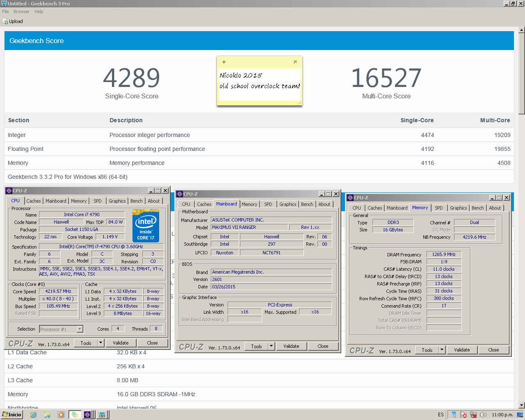This screenshot has height=420, width=525.
Task: Click Close in the CPU window
Action: [x=152, y=343]
